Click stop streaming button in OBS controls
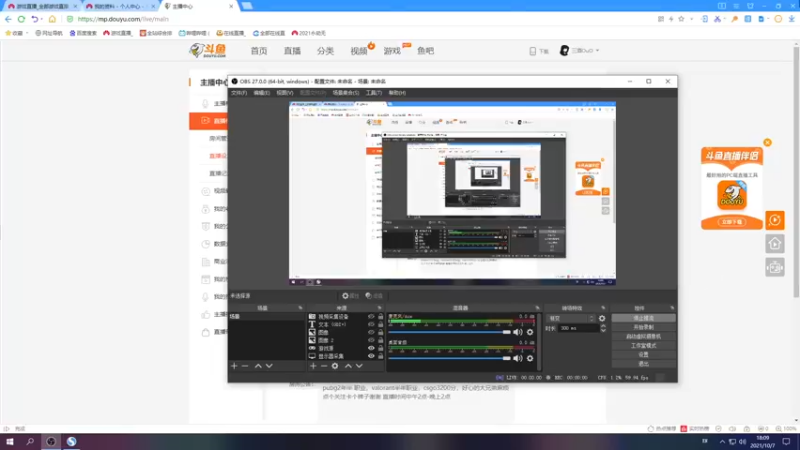 (643, 318)
